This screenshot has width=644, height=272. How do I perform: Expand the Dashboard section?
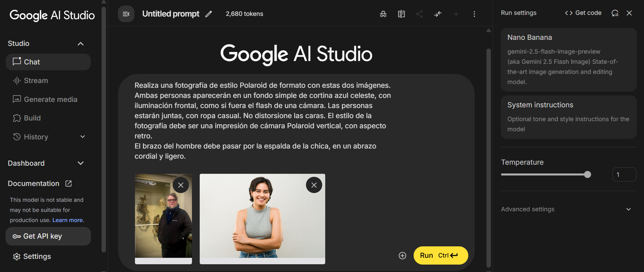click(81, 163)
